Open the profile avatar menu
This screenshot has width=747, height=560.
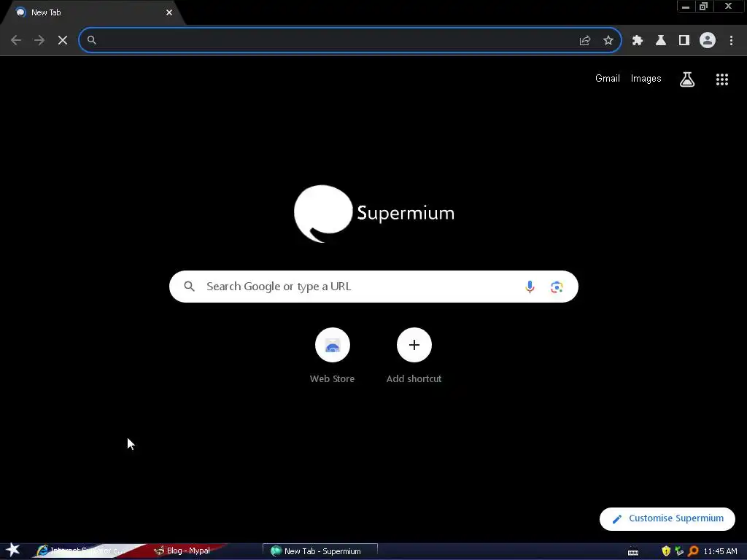coord(708,41)
